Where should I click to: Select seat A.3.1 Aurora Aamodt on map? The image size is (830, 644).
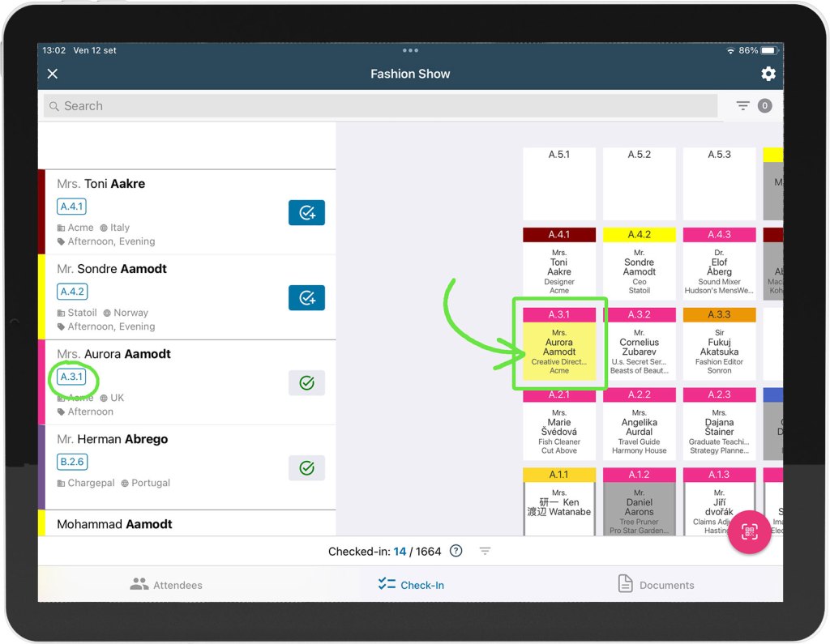[x=559, y=344]
